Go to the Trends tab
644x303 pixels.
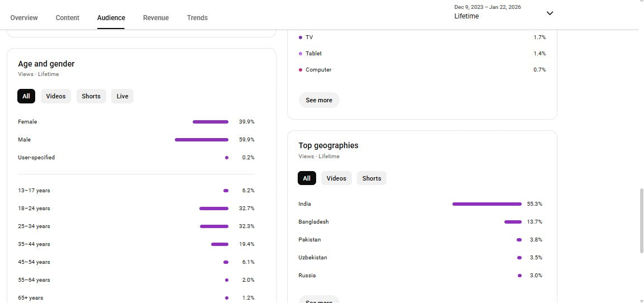click(197, 18)
